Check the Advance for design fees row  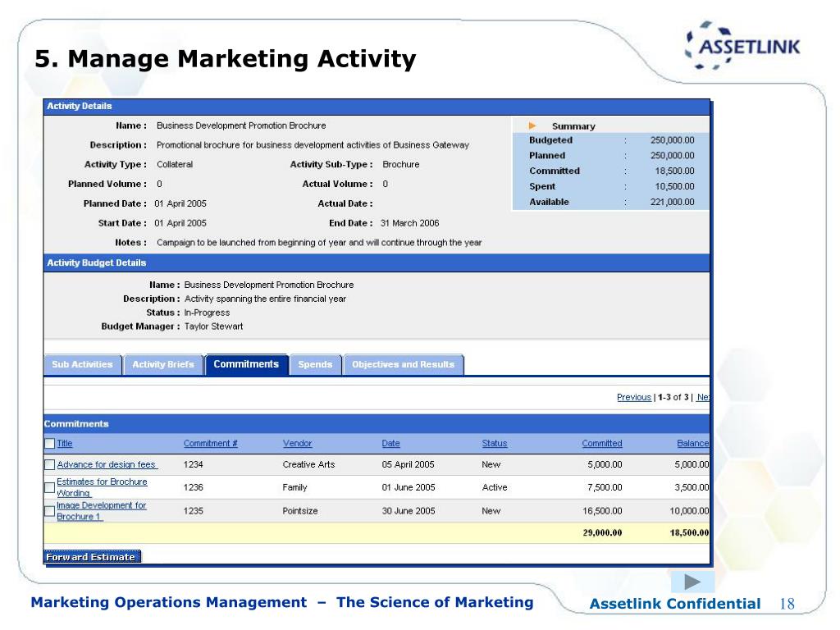[x=50, y=465]
